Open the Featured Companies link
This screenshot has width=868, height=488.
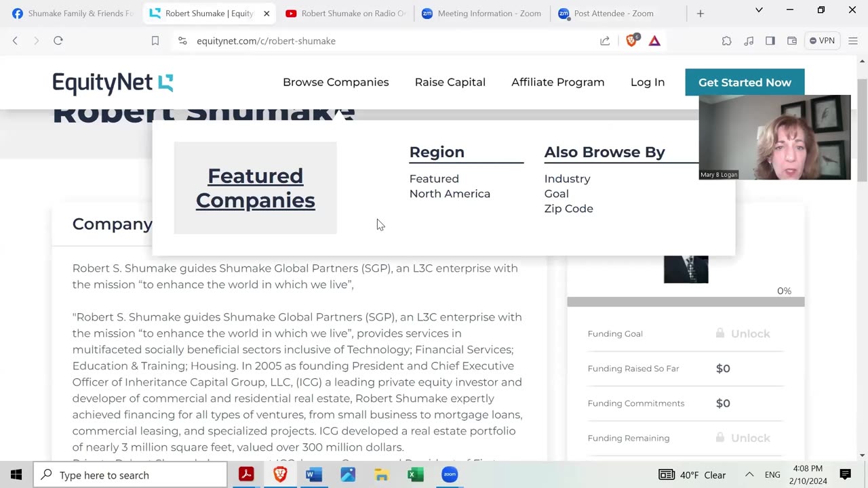[256, 188]
